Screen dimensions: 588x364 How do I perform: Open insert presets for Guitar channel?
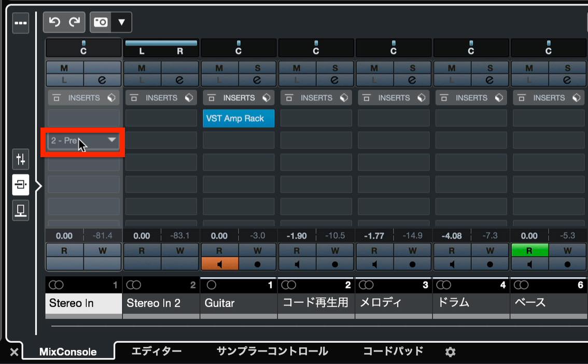click(266, 98)
